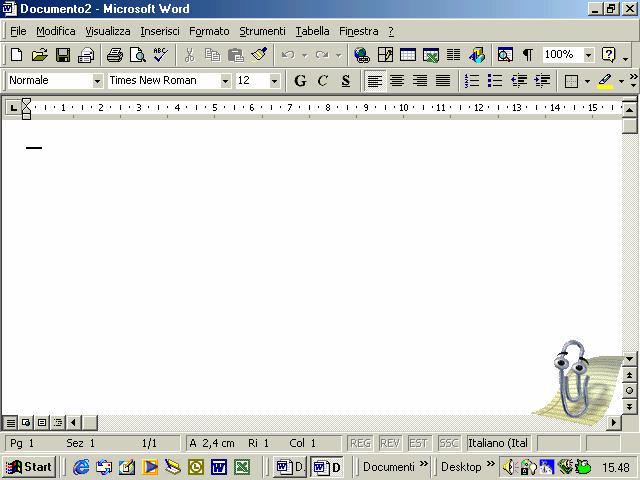Decrease the paragraph indent
The width and height of the screenshot is (640, 480).
pyautogui.click(x=519, y=81)
